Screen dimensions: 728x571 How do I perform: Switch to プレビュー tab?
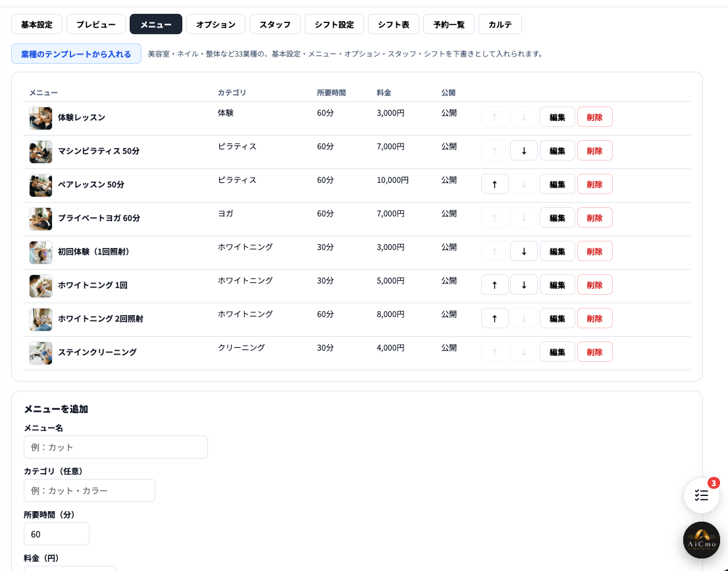click(x=96, y=24)
